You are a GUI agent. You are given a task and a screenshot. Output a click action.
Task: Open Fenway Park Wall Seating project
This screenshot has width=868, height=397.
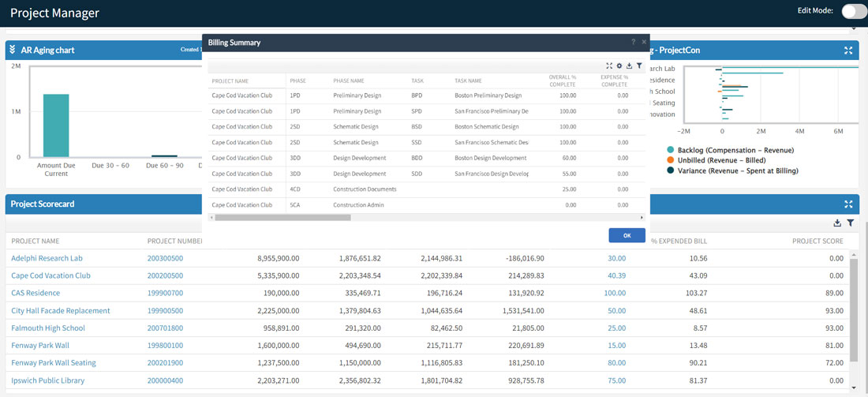54,363
